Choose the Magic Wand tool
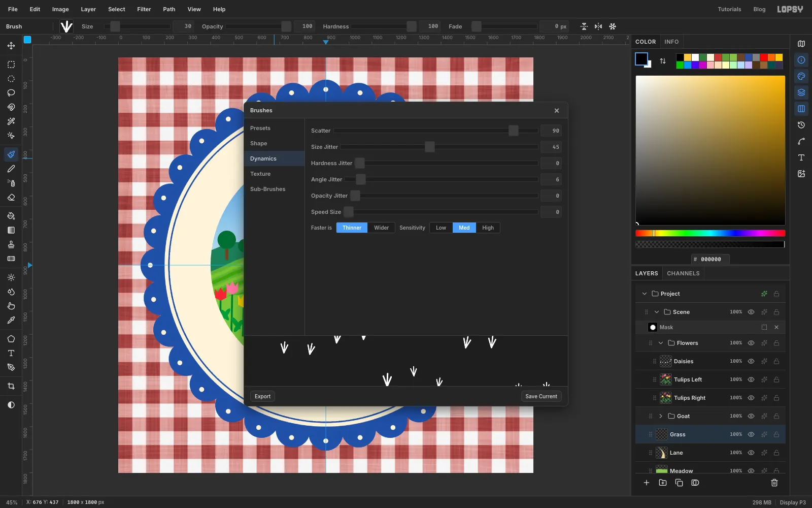The height and width of the screenshot is (508, 812). [11, 121]
